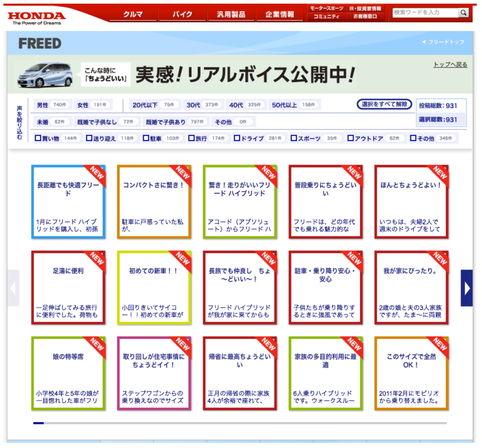Click the Honda logo
482x448 pixels.
pos(36,17)
